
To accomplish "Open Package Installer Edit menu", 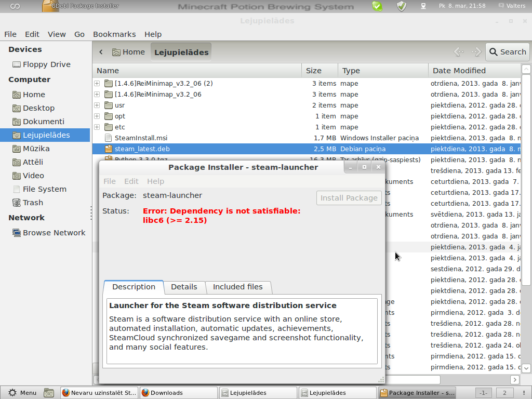I will 131,181.
